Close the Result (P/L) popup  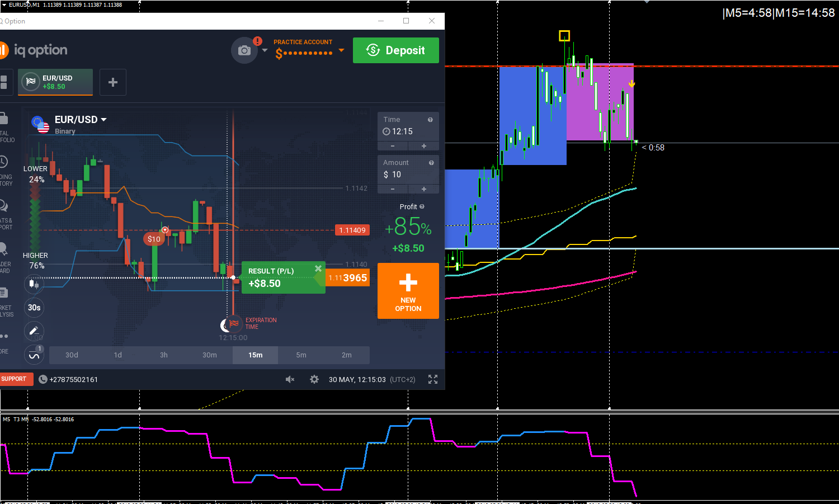pos(318,269)
